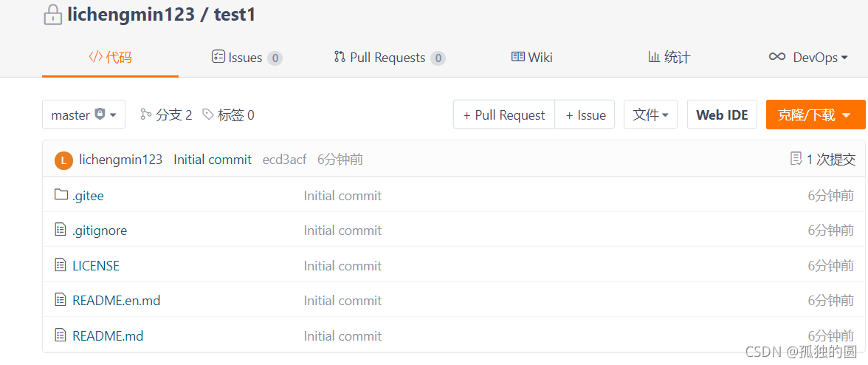868x365 pixels.
Task: Open the LICENSE file
Action: click(96, 266)
